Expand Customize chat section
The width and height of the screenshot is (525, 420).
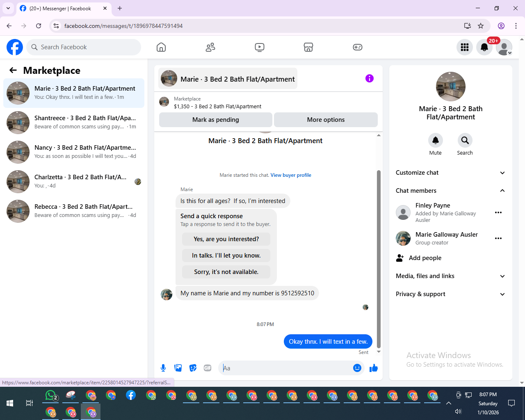[451, 173]
